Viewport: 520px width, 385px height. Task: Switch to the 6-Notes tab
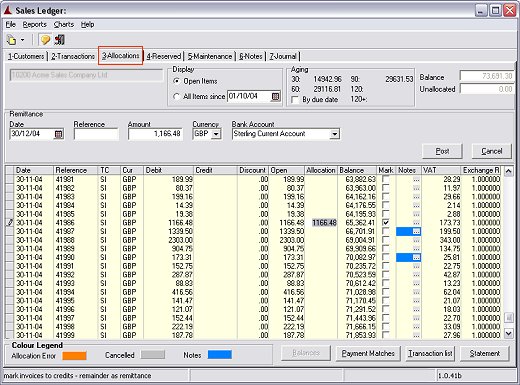point(251,56)
